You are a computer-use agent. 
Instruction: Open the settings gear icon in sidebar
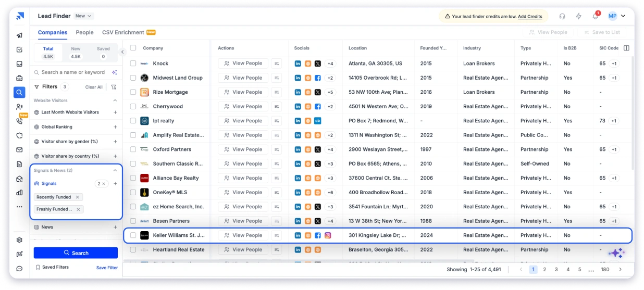click(x=19, y=240)
